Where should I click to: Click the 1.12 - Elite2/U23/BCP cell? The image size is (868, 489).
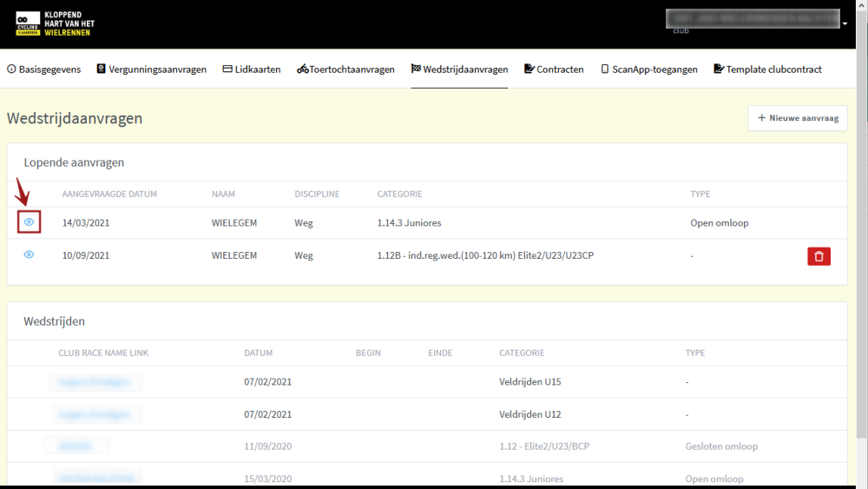pos(544,446)
